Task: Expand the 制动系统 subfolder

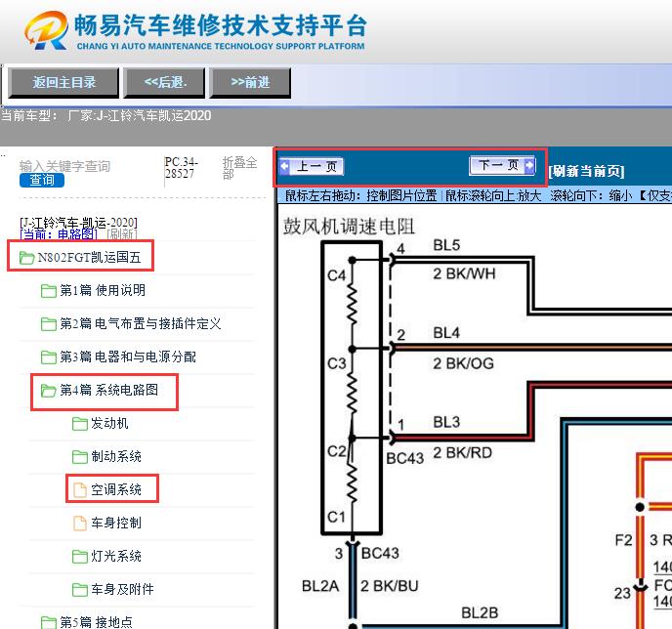Action: (x=115, y=456)
